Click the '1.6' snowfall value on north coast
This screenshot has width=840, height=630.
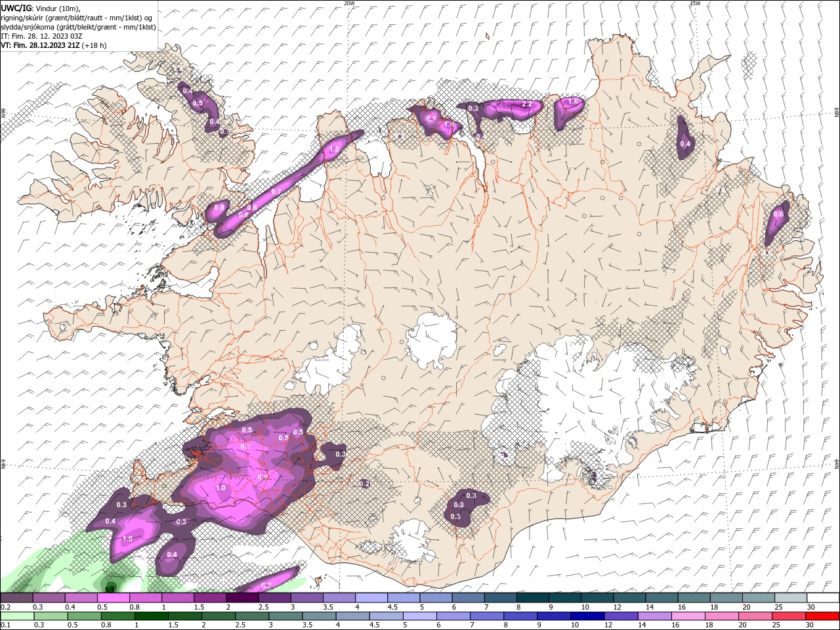coord(573,101)
